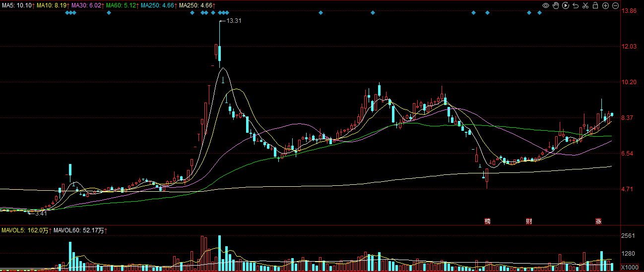Zoom in with the circled plus icon
The image size is (644, 272).
[x=605, y=5]
